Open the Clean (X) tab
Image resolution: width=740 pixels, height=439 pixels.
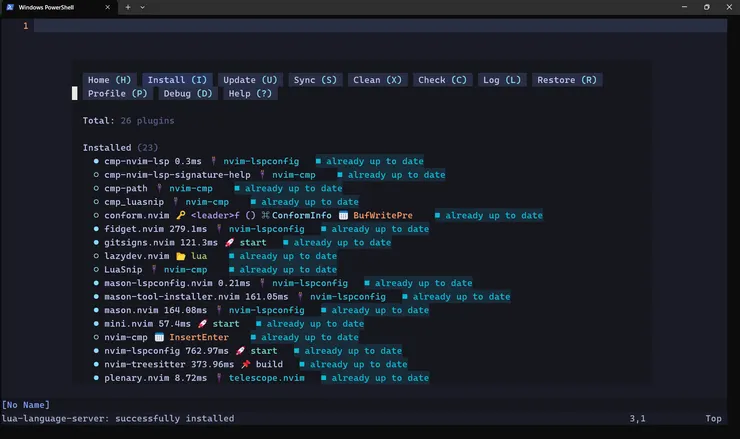[377, 80]
